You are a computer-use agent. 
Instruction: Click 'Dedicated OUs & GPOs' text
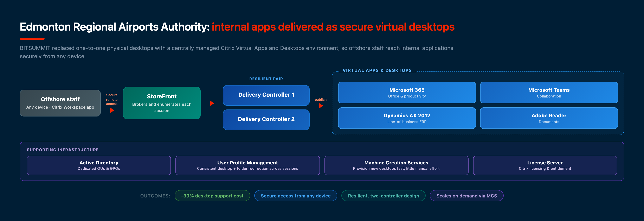click(99, 169)
